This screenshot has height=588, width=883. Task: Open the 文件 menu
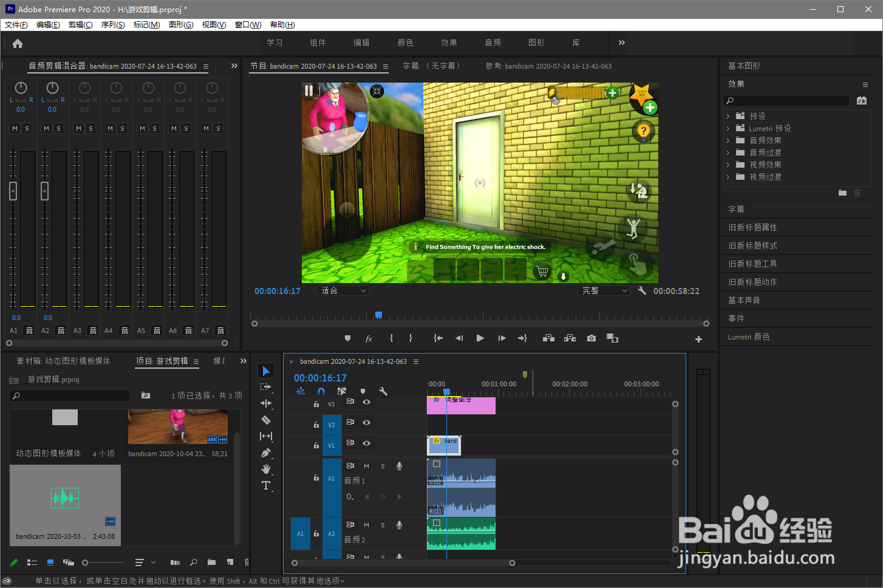tap(16, 25)
